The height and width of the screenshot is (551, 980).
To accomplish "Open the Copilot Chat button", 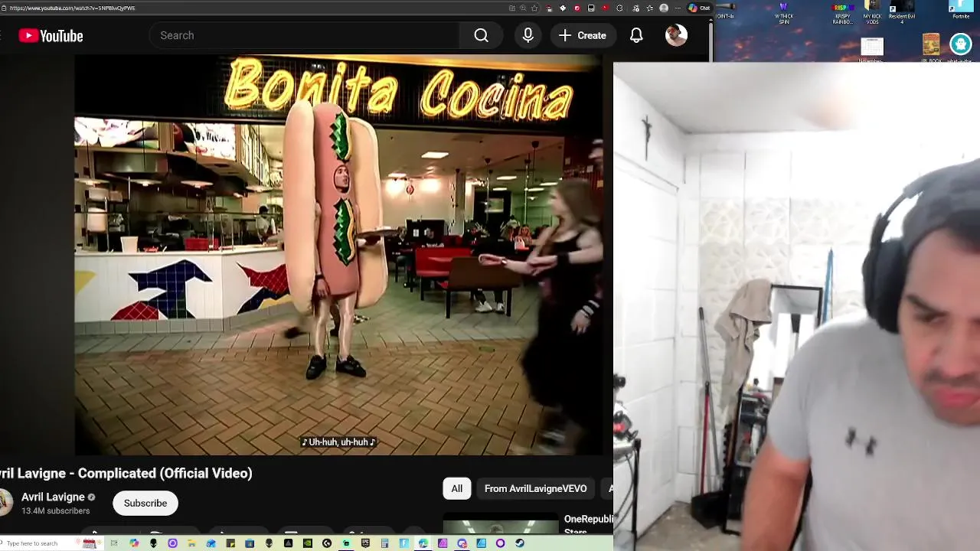I will pyautogui.click(x=700, y=8).
